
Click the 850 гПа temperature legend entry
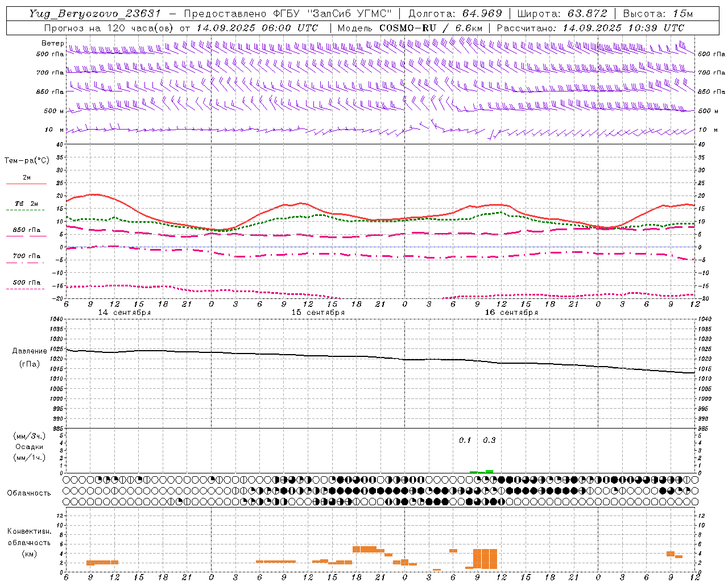pos(27,230)
